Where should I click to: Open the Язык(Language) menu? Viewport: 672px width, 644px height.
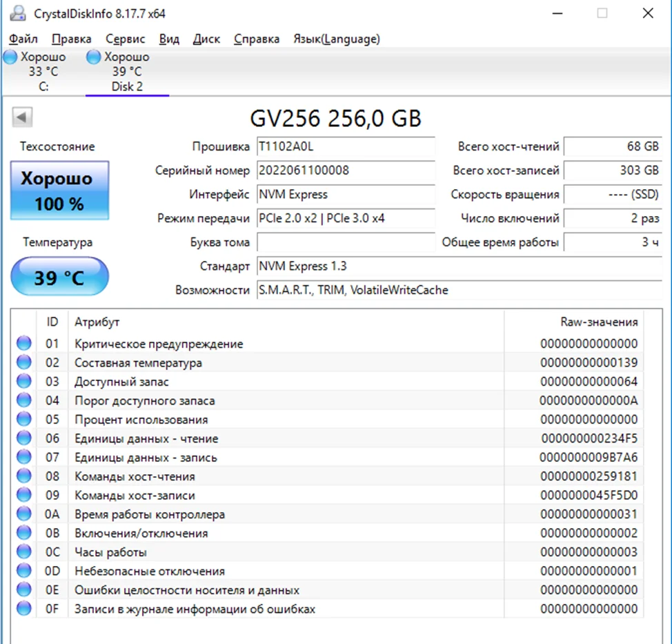tap(336, 39)
